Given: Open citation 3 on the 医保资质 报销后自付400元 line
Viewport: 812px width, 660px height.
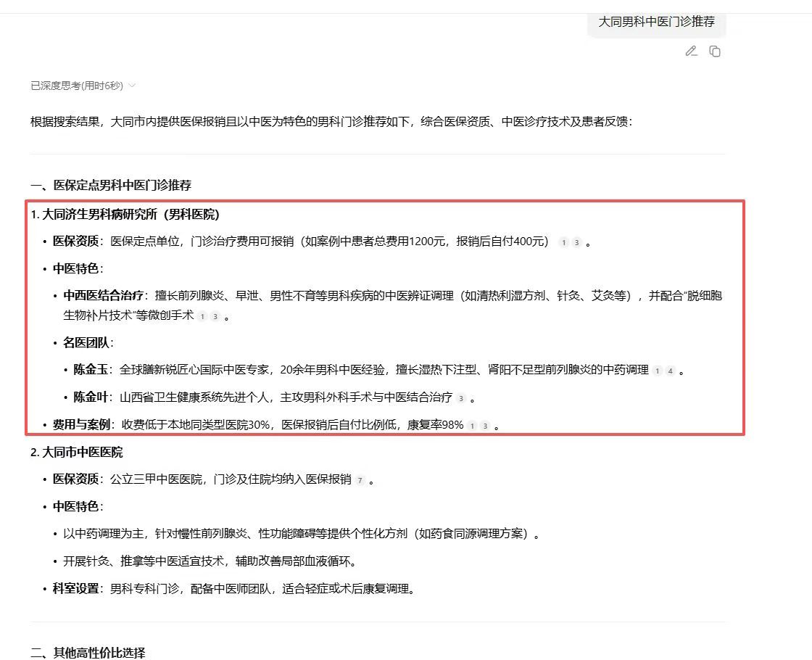Looking at the screenshot, I should click(576, 242).
